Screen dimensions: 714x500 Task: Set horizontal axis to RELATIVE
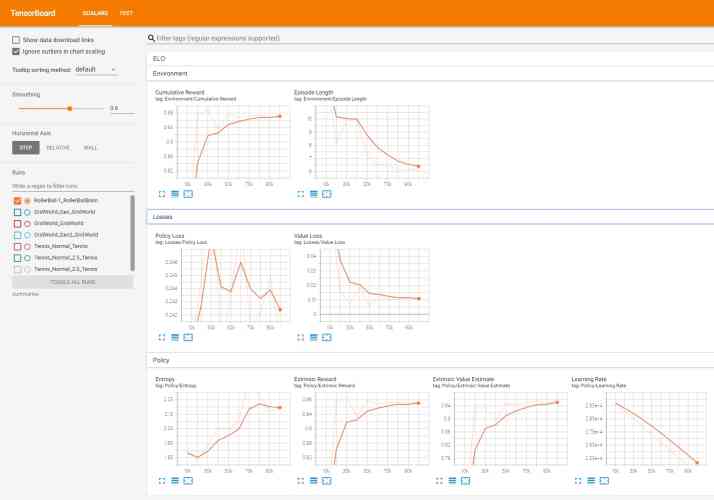point(58,148)
